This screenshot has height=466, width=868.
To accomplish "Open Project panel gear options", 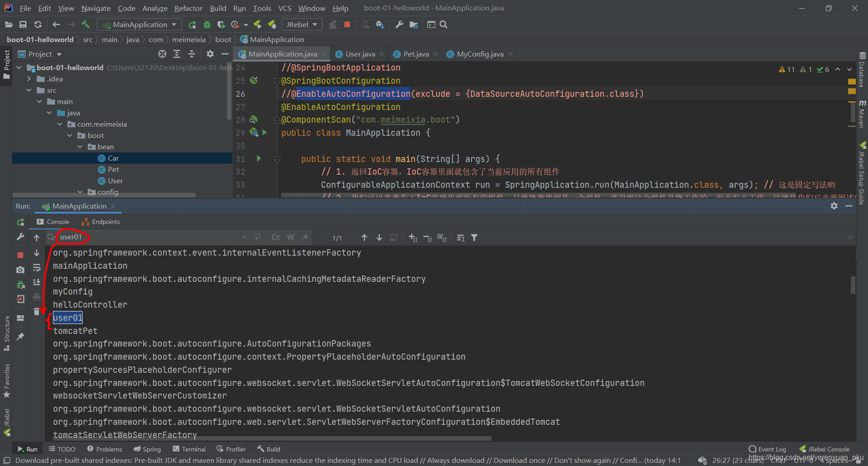I will [210, 54].
